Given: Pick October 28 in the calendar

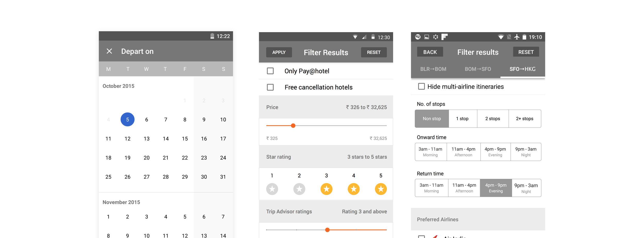Looking at the screenshot, I should pyautogui.click(x=166, y=177).
